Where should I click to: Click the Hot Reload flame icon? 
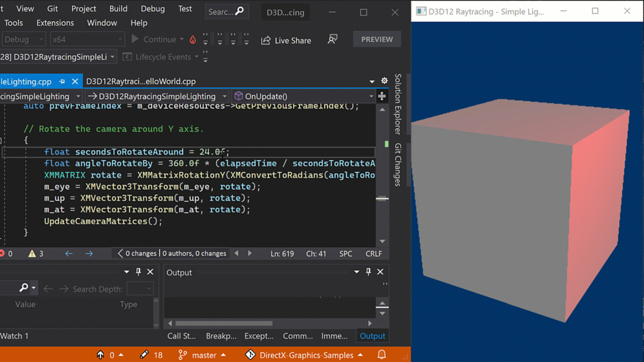point(193,40)
